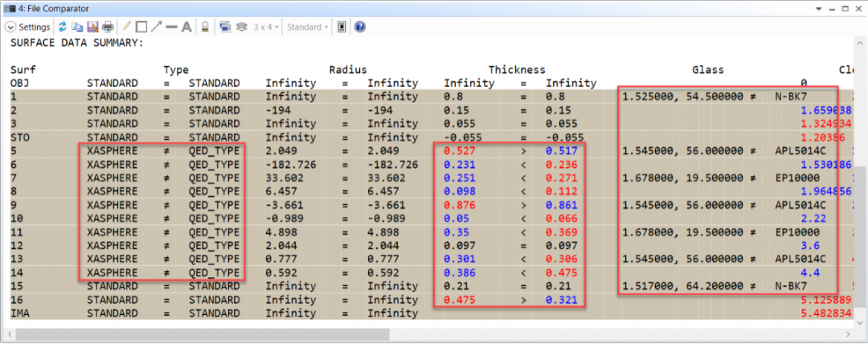Expand the Settings panel chevron
This screenshot has height=344, width=868.
pos(10,27)
